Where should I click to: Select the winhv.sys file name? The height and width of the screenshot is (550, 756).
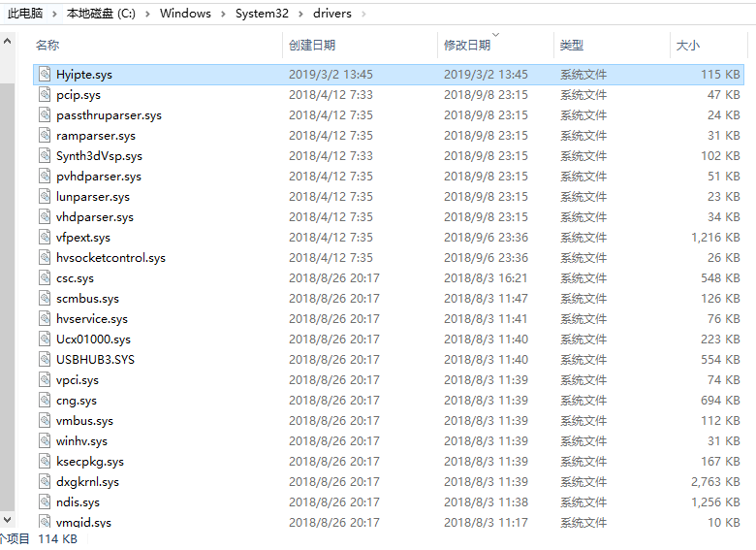pyautogui.click(x=82, y=440)
